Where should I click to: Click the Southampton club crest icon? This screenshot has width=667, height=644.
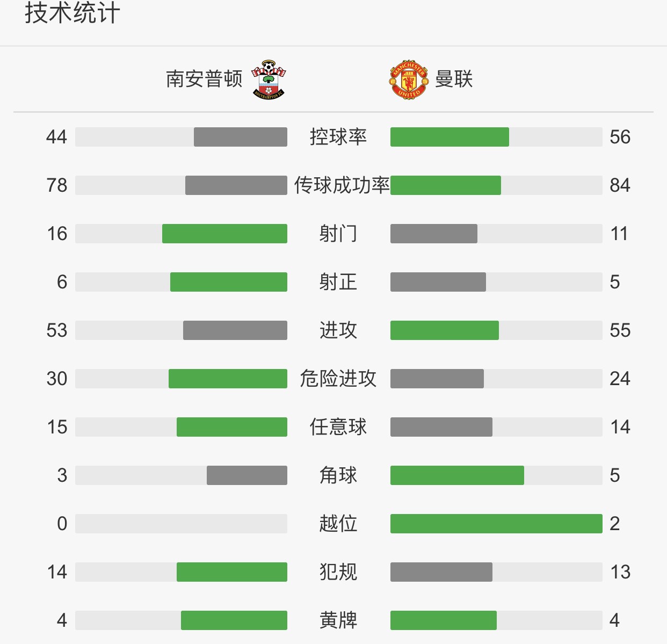pyautogui.click(x=269, y=79)
